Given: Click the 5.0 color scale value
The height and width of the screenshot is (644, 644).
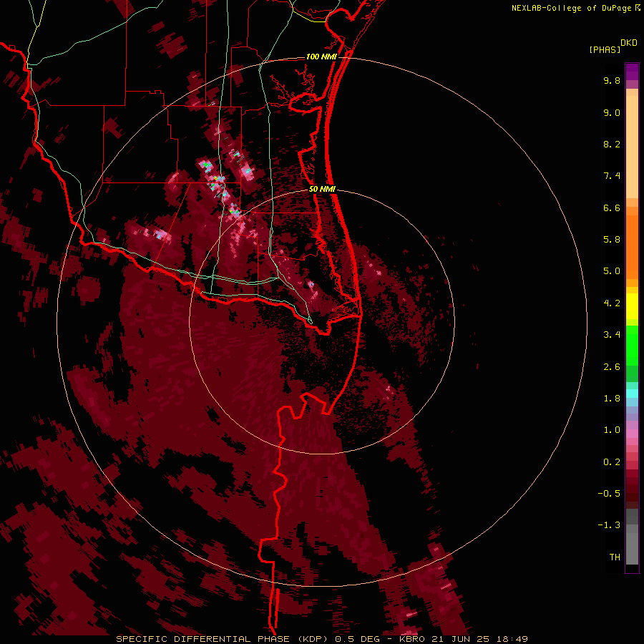Looking at the screenshot, I should tap(612, 271).
